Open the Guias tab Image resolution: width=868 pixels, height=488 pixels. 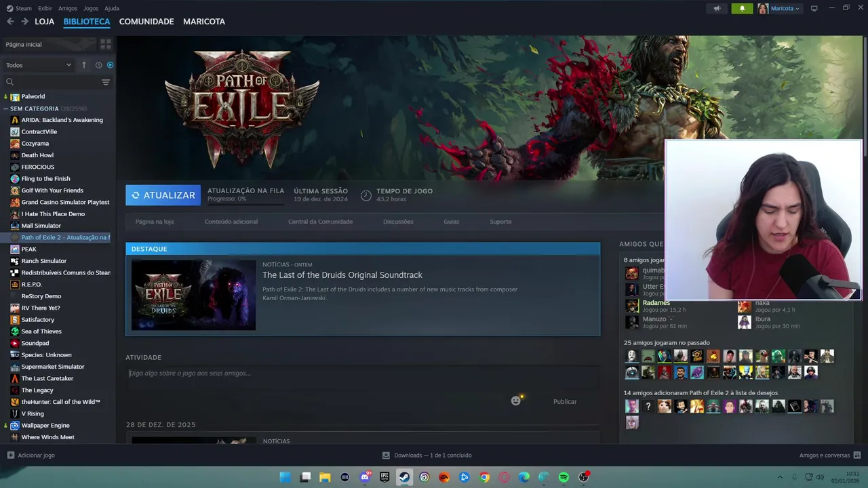click(x=451, y=222)
